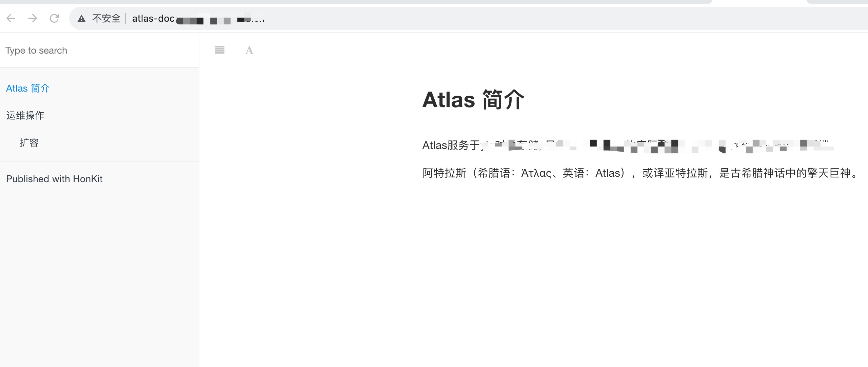
Task: Focus the Type to search field
Action: (99, 51)
